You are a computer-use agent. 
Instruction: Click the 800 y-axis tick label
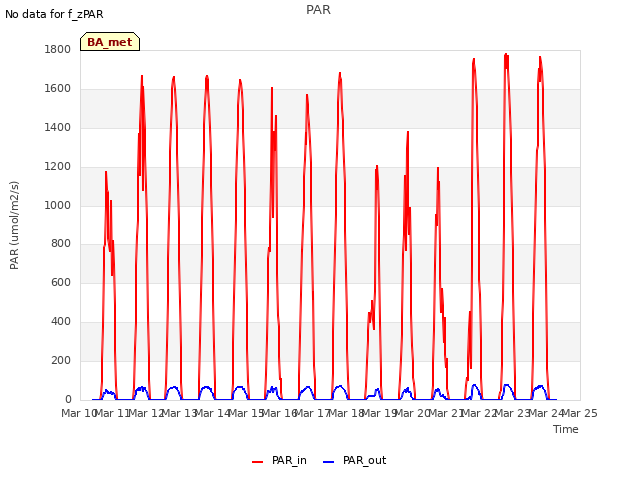tap(61, 244)
